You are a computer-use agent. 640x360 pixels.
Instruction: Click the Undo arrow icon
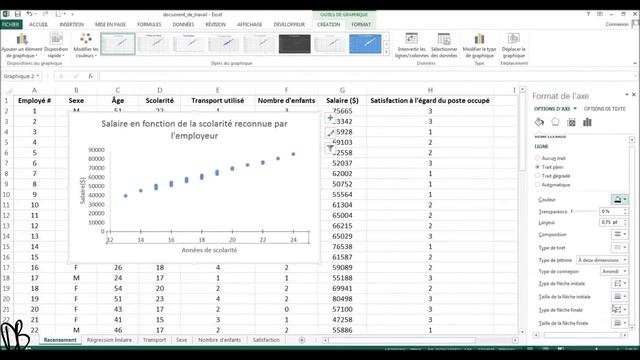coord(29,14)
